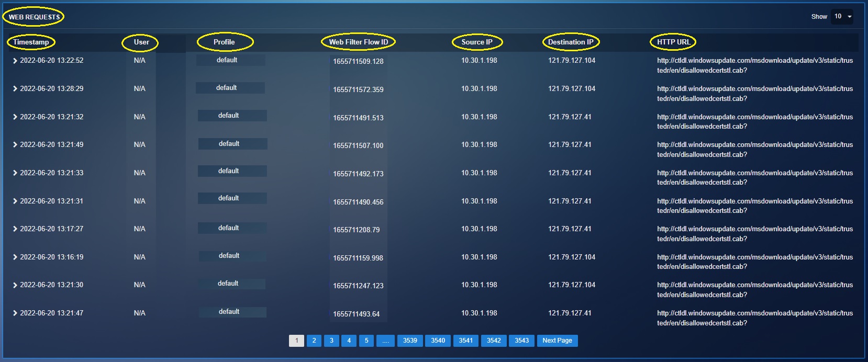The image size is (868, 362).
Task: Go to page 5
Action: [x=366, y=341]
